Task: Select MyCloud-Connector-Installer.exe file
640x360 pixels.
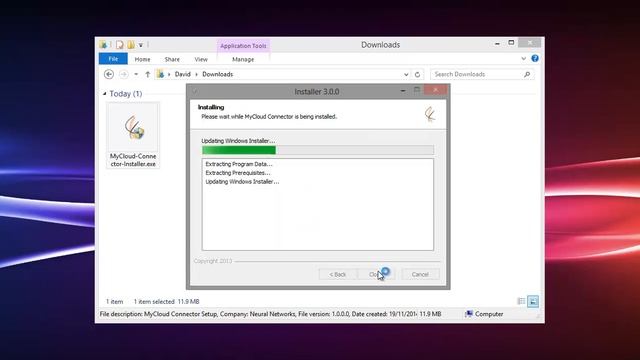Action: point(133,135)
